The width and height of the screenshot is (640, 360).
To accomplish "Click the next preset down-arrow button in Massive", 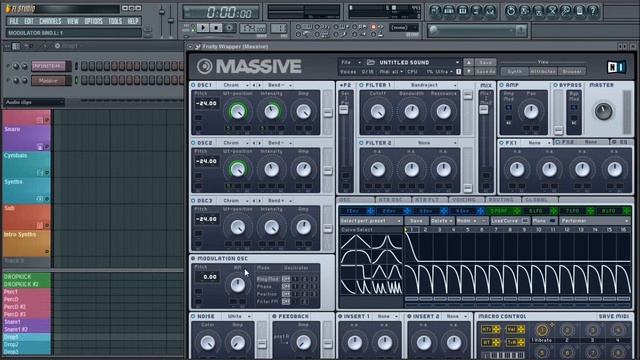I will tap(469, 71).
